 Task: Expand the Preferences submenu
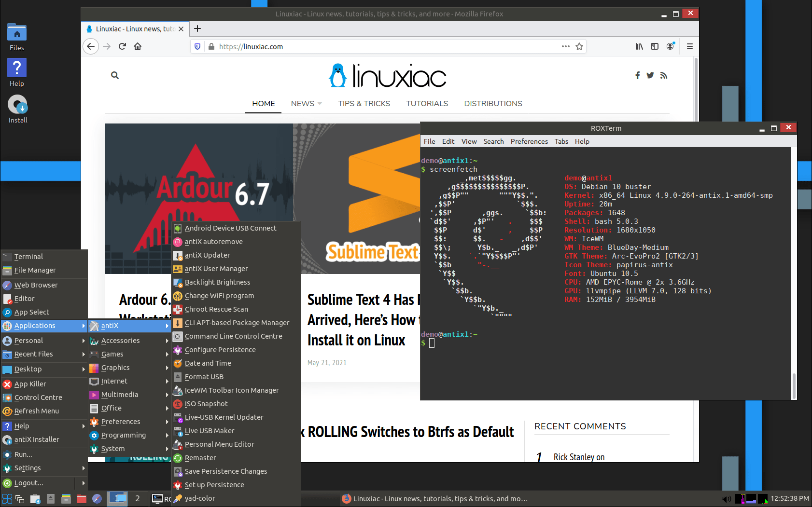click(x=129, y=422)
